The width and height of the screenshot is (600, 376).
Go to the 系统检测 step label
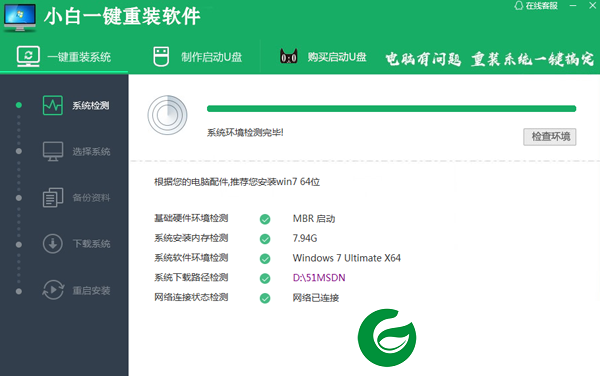tap(91, 106)
